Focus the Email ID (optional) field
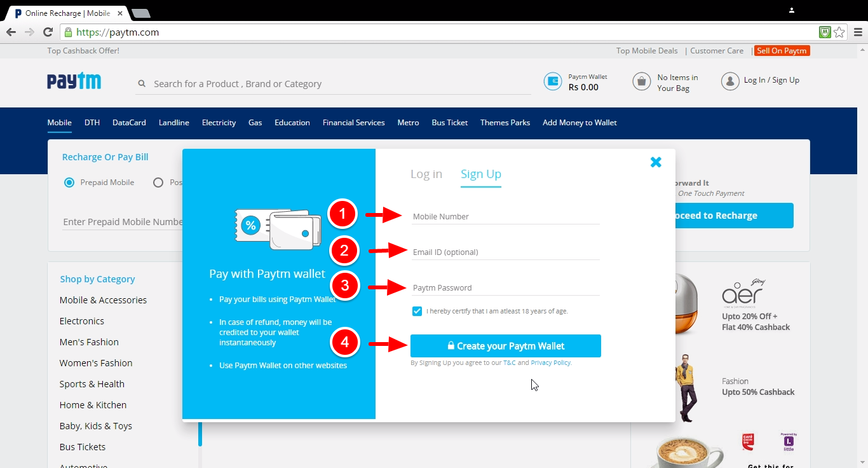This screenshot has width=868, height=468. click(x=505, y=252)
